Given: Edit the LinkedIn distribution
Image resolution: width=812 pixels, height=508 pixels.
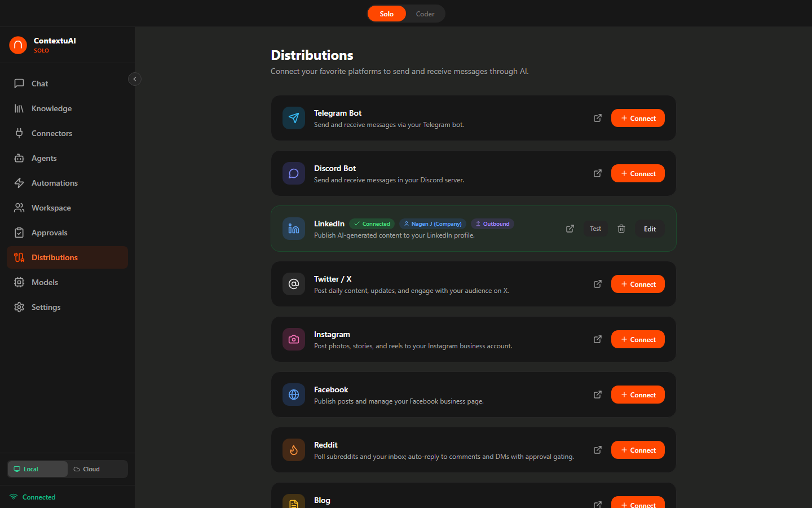Looking at the screenshot, I should click(650, 229).
